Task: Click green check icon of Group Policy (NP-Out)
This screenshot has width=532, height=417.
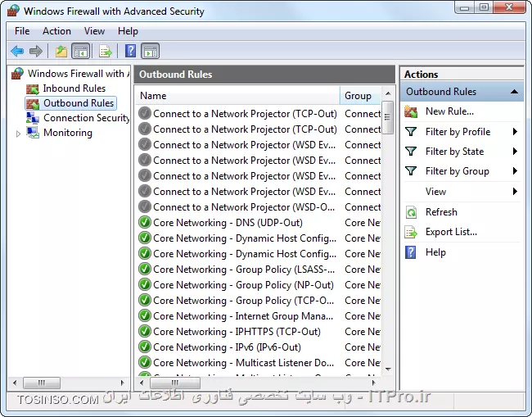Action: pos(145,284)
